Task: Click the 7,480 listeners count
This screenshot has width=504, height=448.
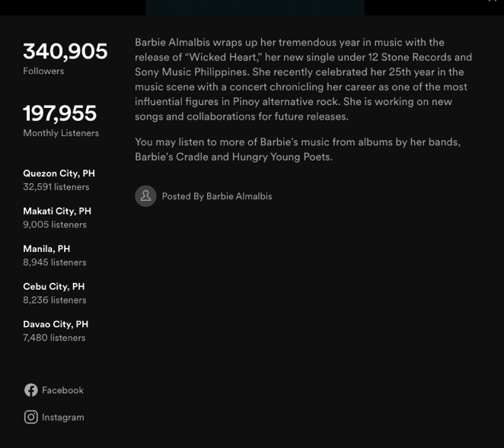Action: [54, 338]
